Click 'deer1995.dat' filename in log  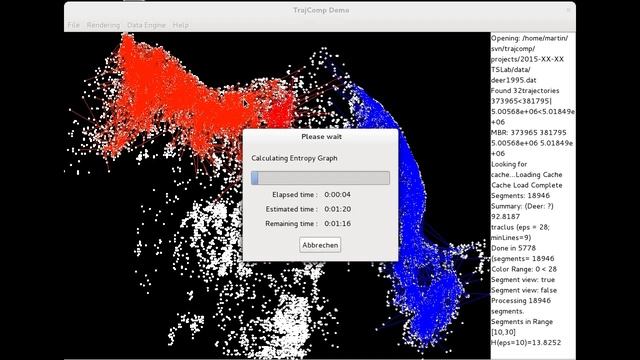[513, 80]
